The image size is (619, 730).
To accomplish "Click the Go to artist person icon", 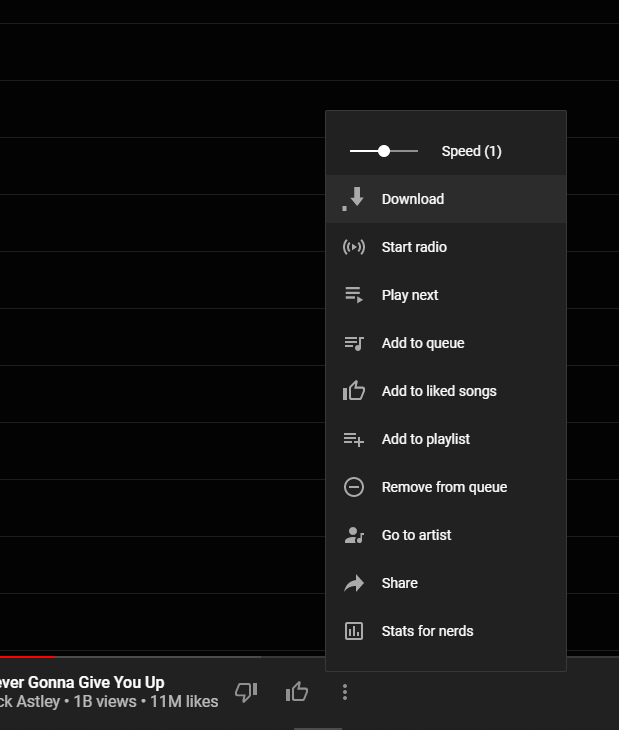I will (x=354, y=535).
